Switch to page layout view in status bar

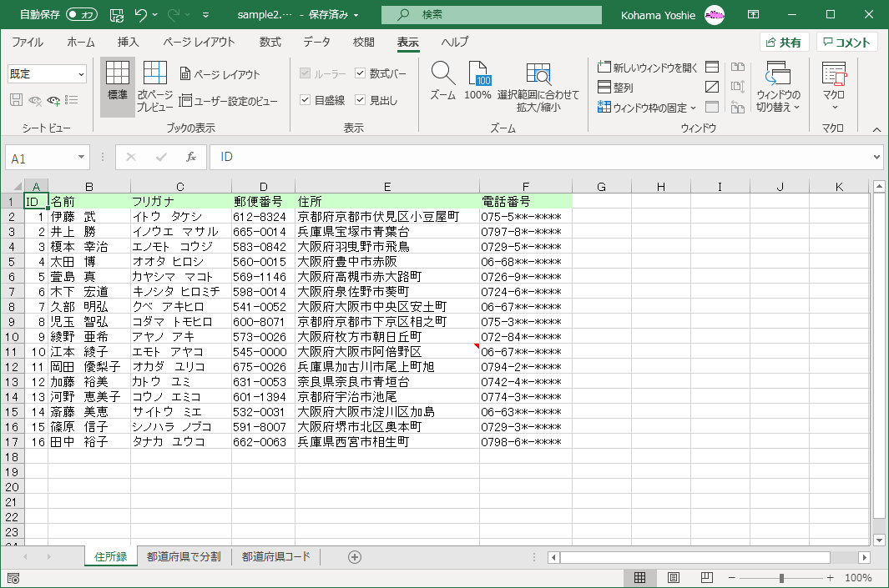(x=673, y=578)
